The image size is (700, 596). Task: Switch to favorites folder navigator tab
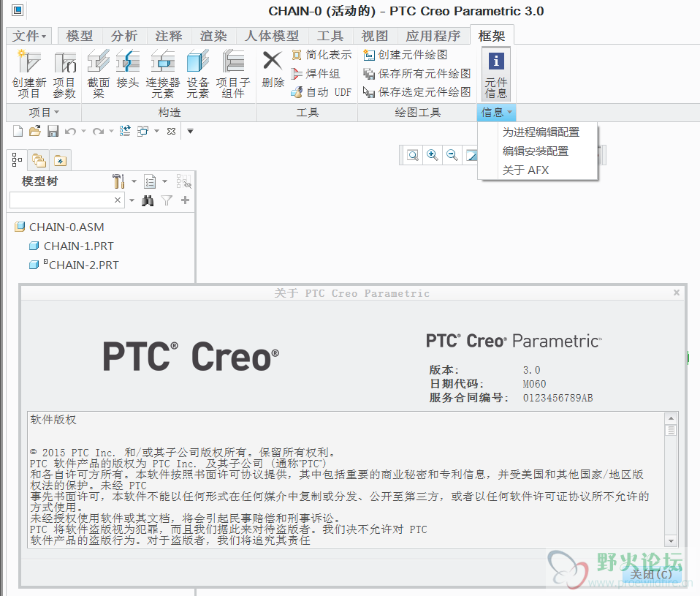click(60, 160)
